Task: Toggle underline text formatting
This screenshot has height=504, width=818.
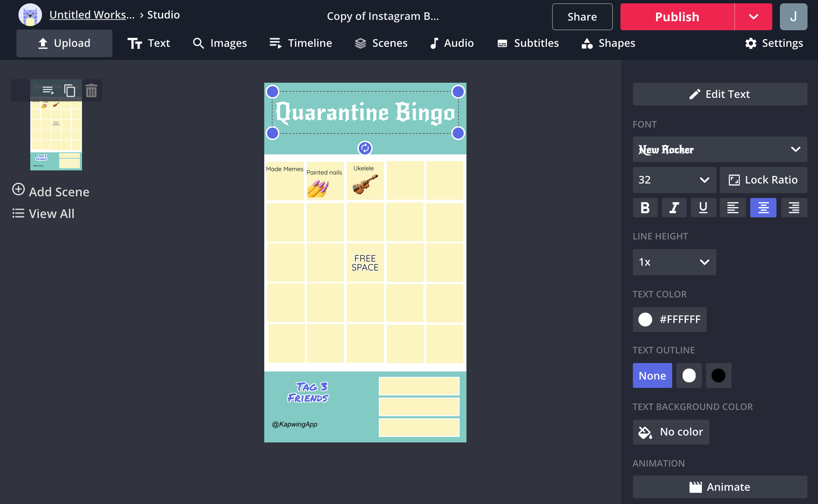Action: point(703,208)
